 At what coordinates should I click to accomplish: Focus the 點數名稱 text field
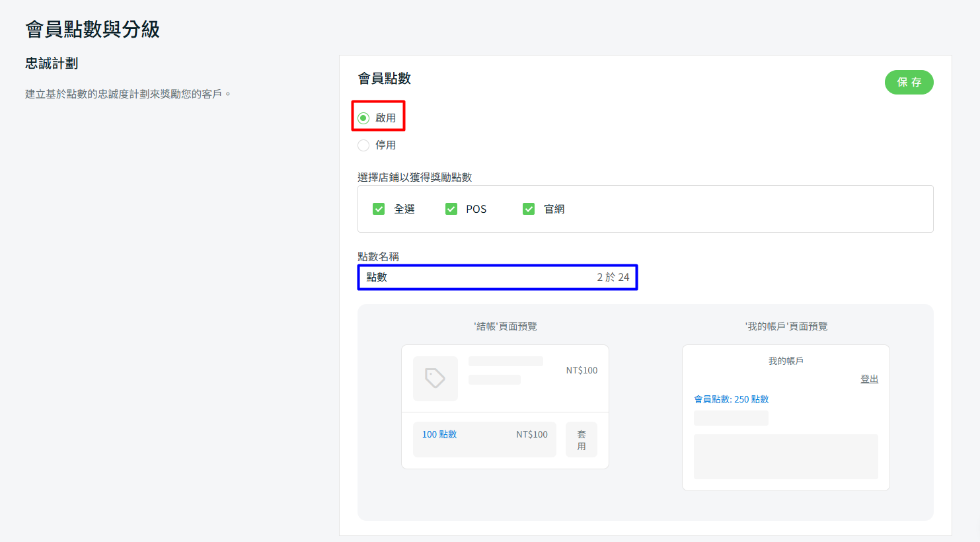click(476, 278)
